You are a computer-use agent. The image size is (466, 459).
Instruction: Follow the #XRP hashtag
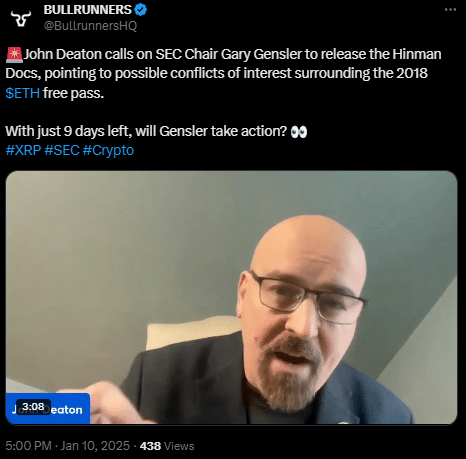[x=23, y=150]
